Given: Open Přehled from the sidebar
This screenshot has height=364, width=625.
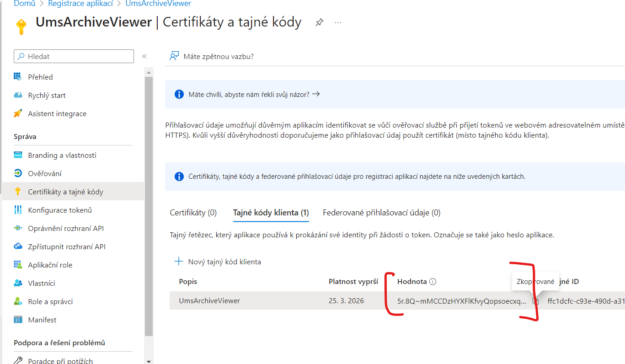Looking at the screenshot, I should click(40, 77).
